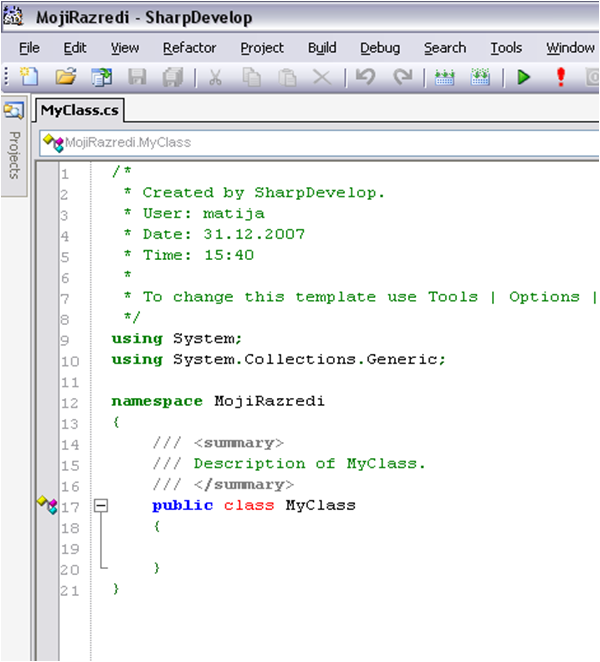Viewport: 600px width, 662px height.
Task: Click the Open File folder icon
Action: click(x=66, y=77)
